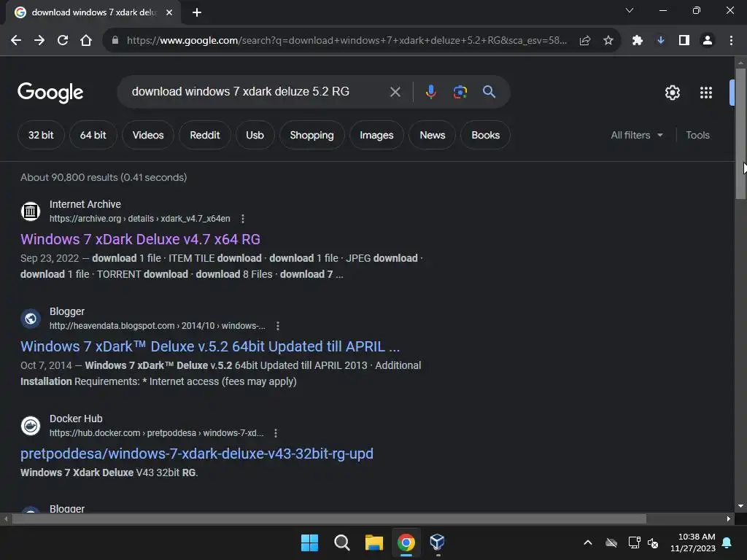Open Windows taskbar search
The image size is (747, 560).
(341, 542)
